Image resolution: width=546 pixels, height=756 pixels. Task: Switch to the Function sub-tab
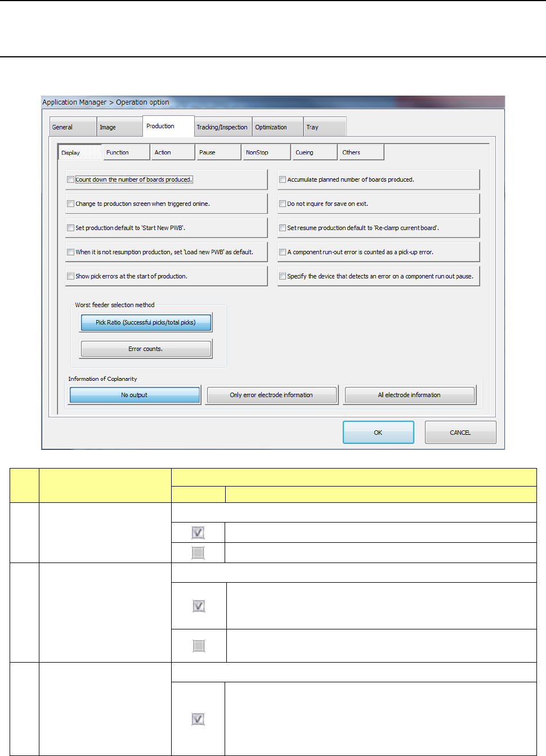tap(127, 152)
